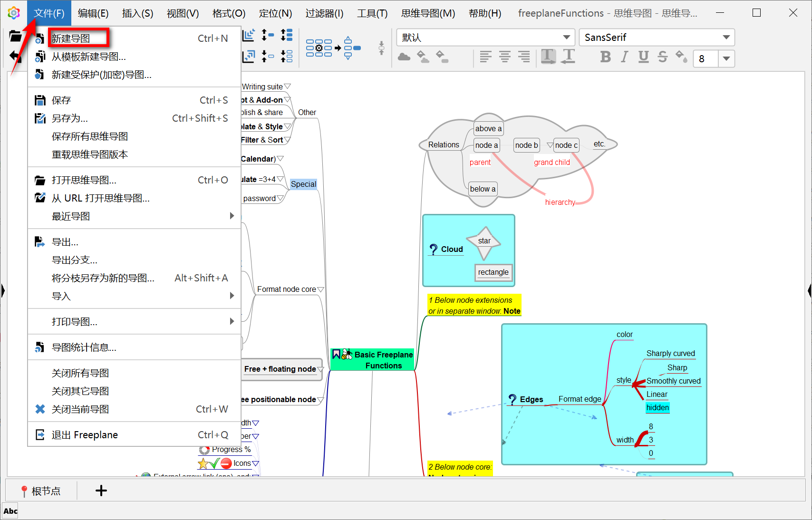Click the open folder toolbar icon
812x520 pixels.
(x=15, y=36)
